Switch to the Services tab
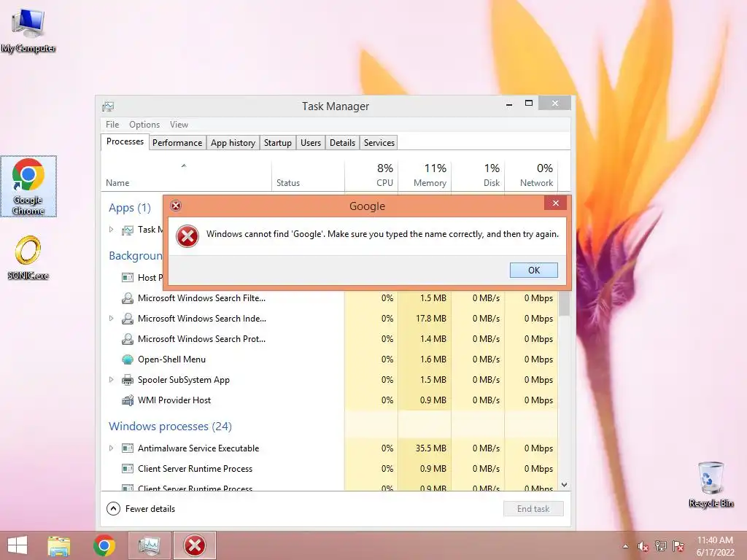Image resolution: width=747 pixels, height=560 pixels. click(x=379, y=143)
